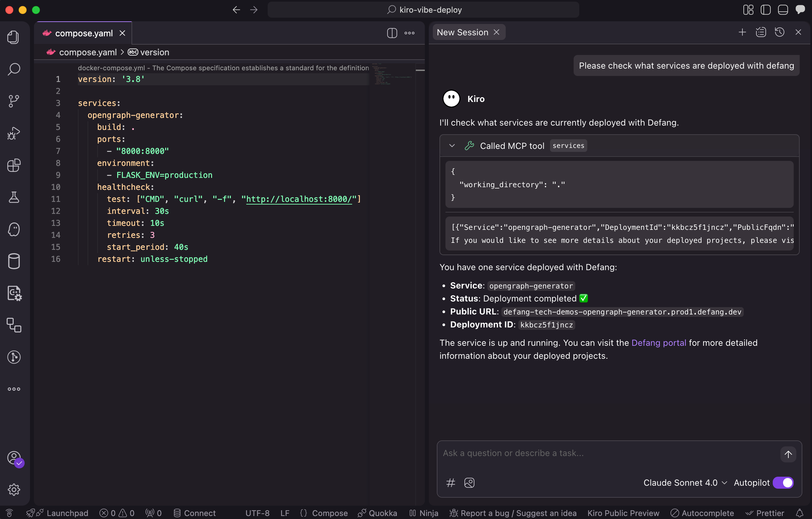Customize layout in the title bar
Image resolution: width=812 pixels, height=519 pixels.
(x=748, y=10)
